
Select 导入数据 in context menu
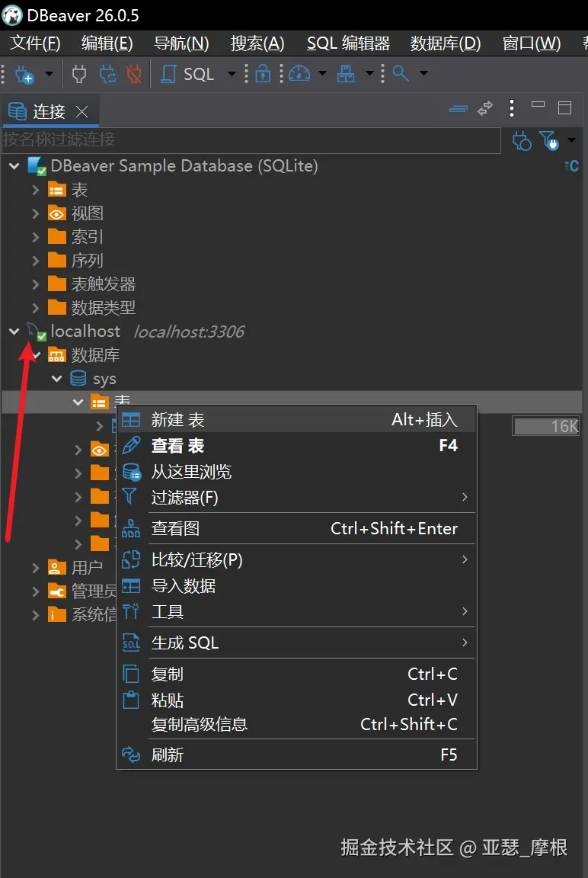pyautogui.click(x=296, y=585)
